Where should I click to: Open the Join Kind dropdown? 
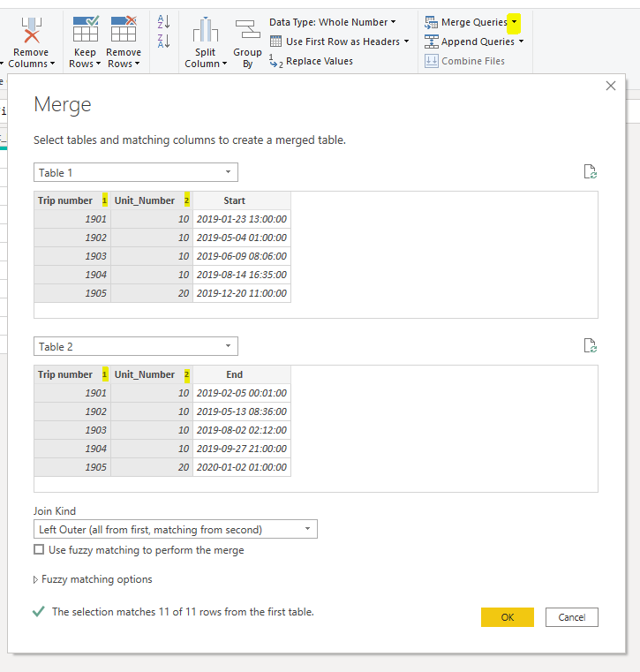(176, 529)
